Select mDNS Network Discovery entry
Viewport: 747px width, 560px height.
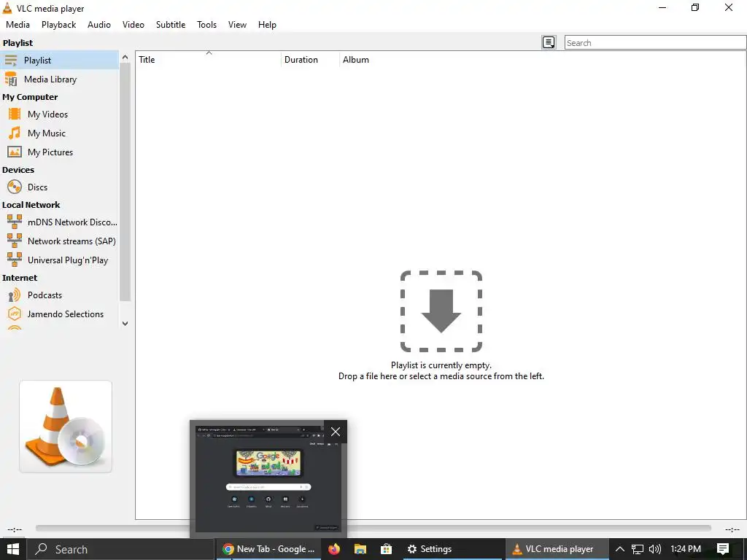[x=72, y=222]
